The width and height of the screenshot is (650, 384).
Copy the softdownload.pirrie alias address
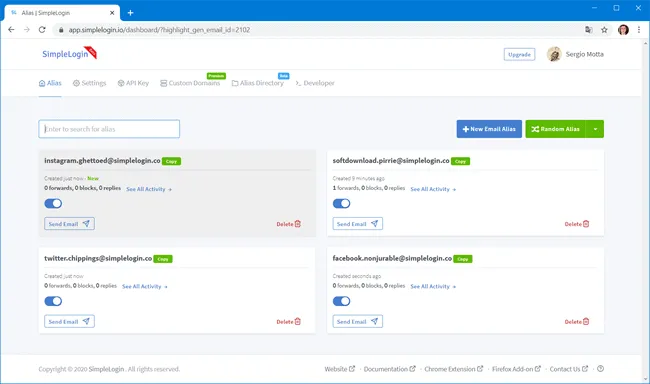pos(460,161)
